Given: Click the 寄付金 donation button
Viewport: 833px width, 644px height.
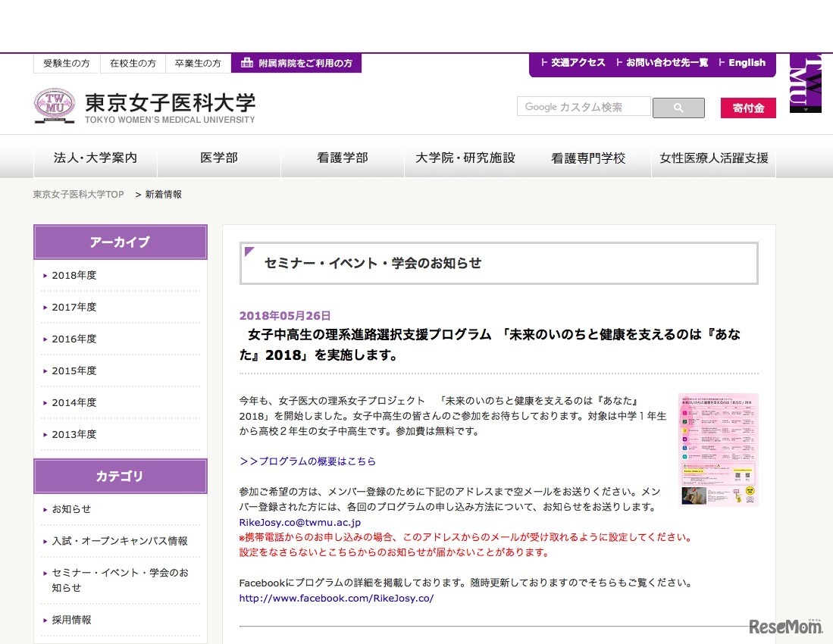Looking at the screenshot, I should click(747, 108).
